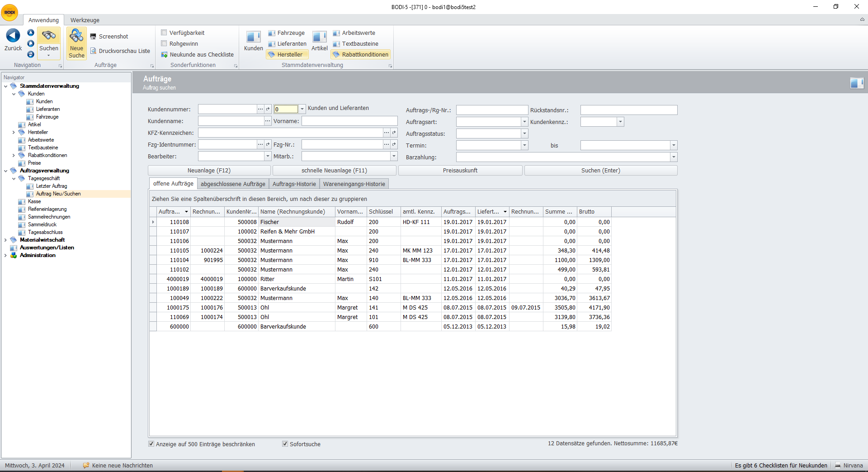The image size is (868, 472).
Task: Open the Auftragsart dropdown
Action: click(x=524, y=122)
